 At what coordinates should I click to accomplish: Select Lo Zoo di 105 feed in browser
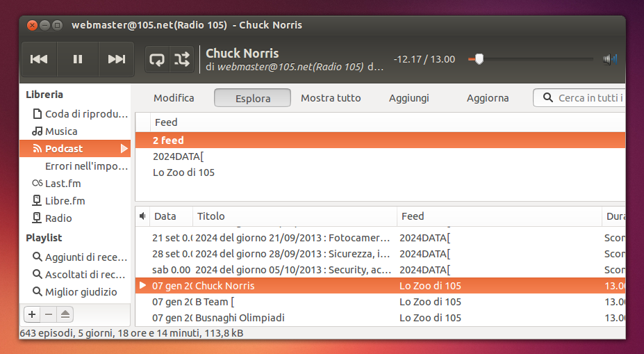380,172
